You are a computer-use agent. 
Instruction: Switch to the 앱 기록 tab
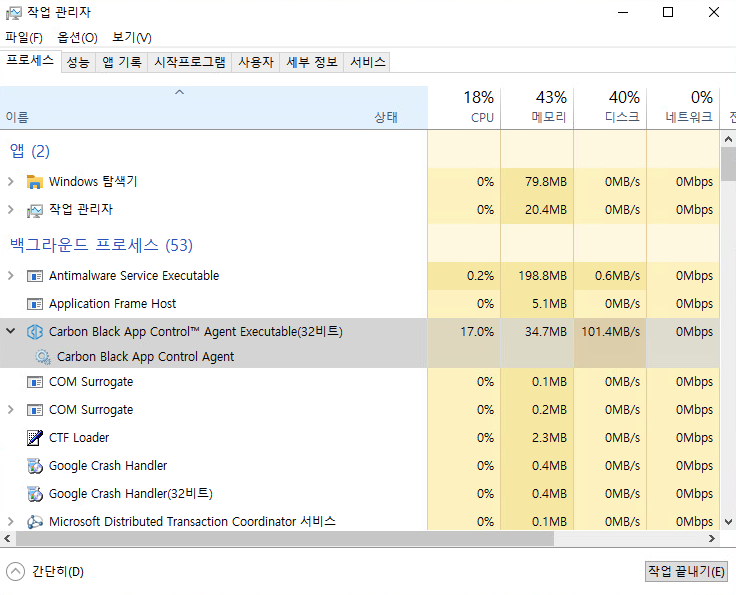[122, 62]
